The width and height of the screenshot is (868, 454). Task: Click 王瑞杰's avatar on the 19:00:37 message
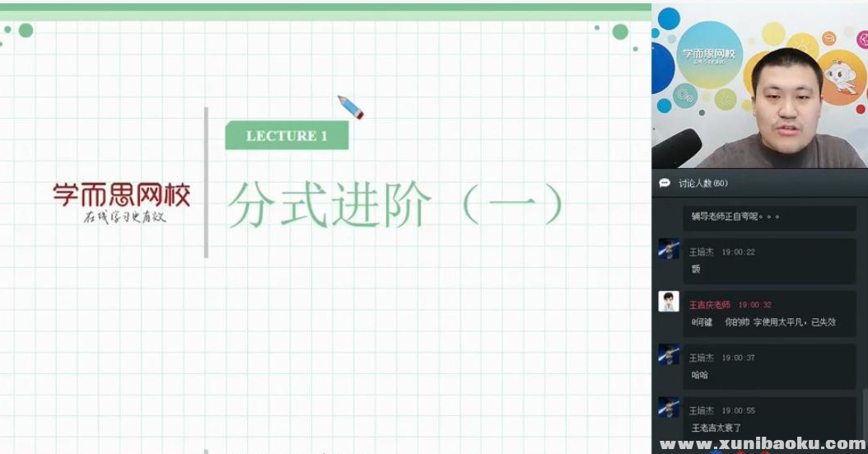669,355
